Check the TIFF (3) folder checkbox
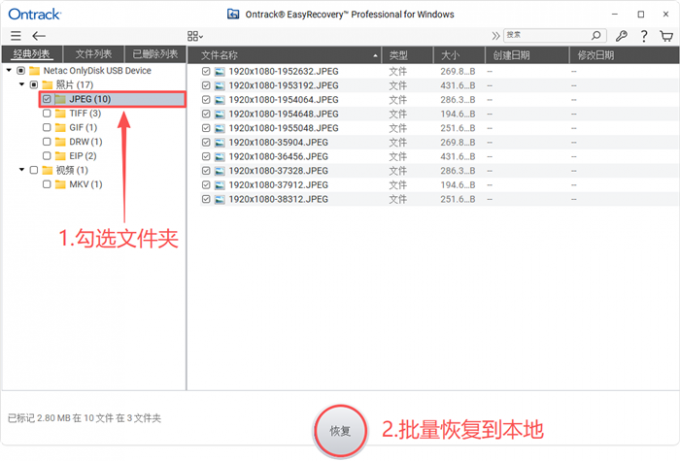 [47, 113]
